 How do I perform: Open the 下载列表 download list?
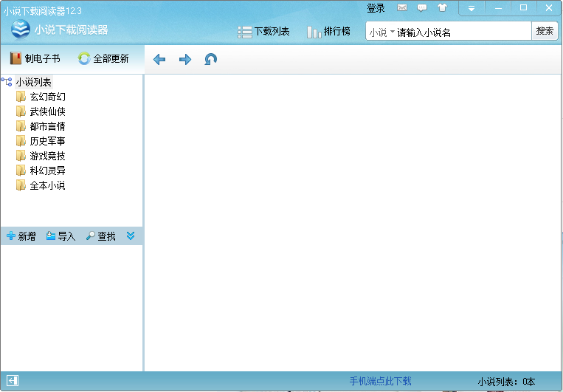pos(263,32)
